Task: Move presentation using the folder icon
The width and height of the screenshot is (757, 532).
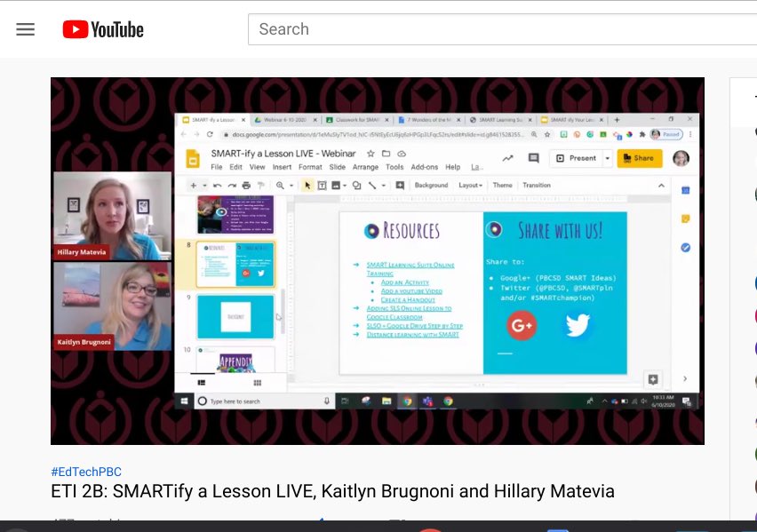Action: [386, 154]
